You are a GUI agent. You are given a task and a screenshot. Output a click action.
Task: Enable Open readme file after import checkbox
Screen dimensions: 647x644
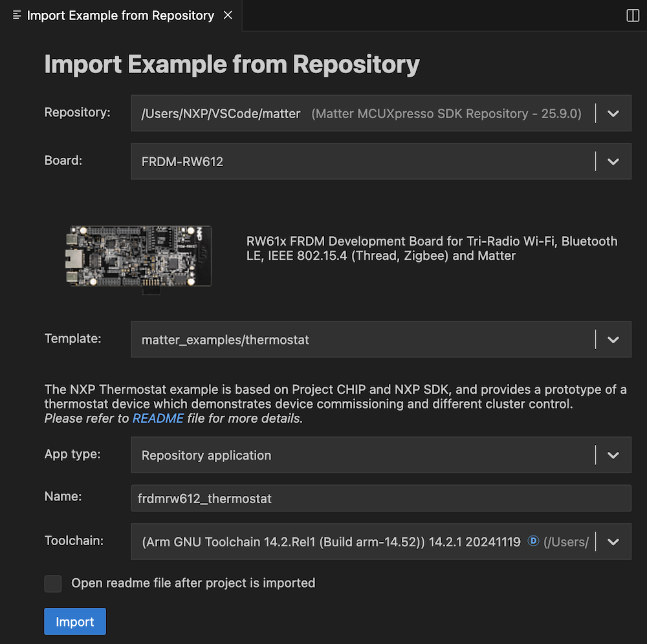[53, 583]
